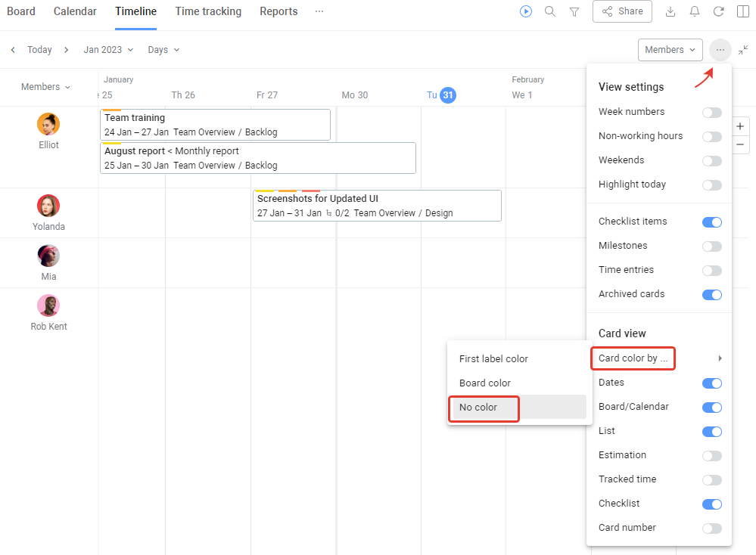Choose the No color option
756x555 pixels.
coord(519,407)
